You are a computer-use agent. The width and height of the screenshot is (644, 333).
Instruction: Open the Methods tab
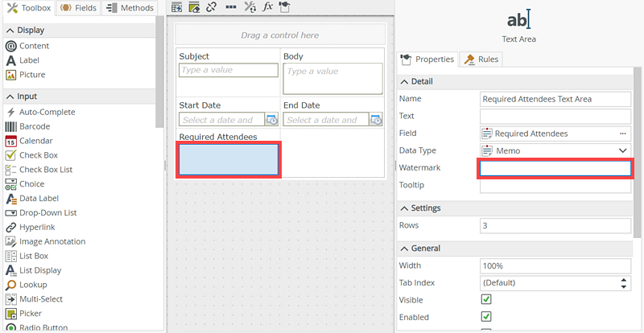click(x=130, y=8)
